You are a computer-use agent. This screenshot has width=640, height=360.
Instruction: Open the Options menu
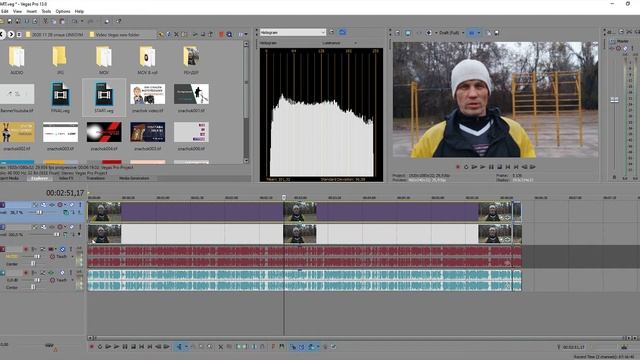coord(63,11)
